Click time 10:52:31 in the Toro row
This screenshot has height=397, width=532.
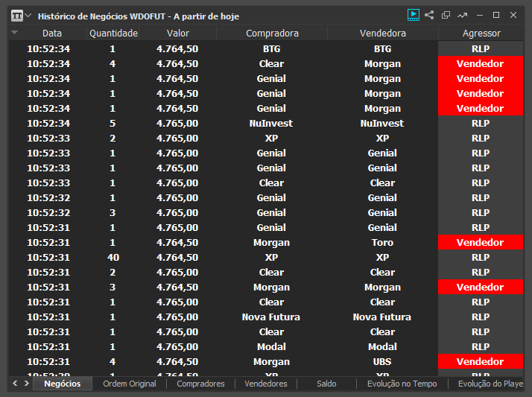click(48, 242)
